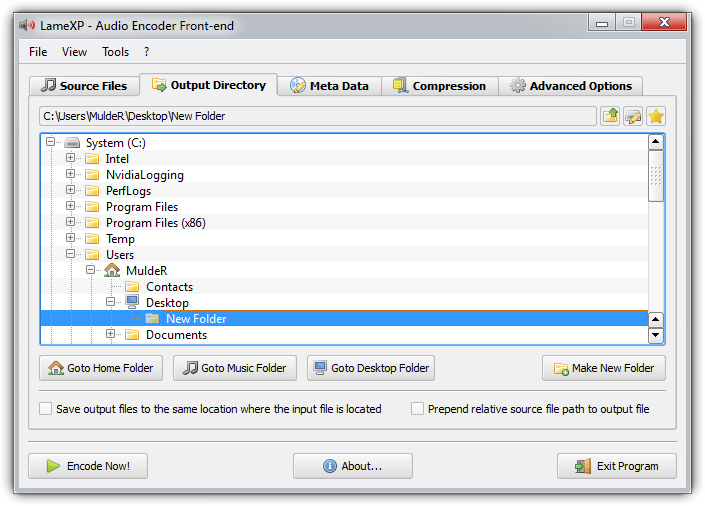705x506 pixels.
Task: Expand the Program Files folder
Action: (70, 206)
